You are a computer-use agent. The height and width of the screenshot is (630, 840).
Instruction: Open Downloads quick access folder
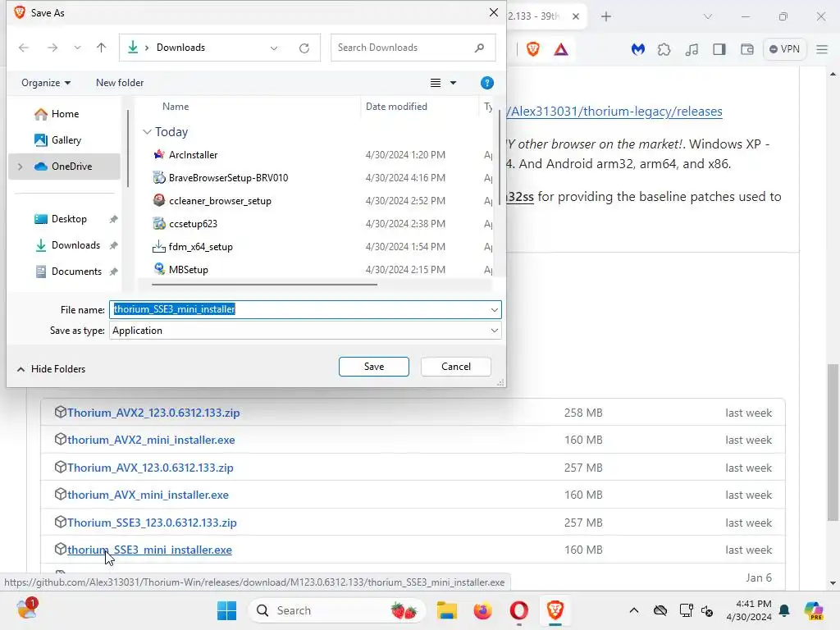point(75,244)
